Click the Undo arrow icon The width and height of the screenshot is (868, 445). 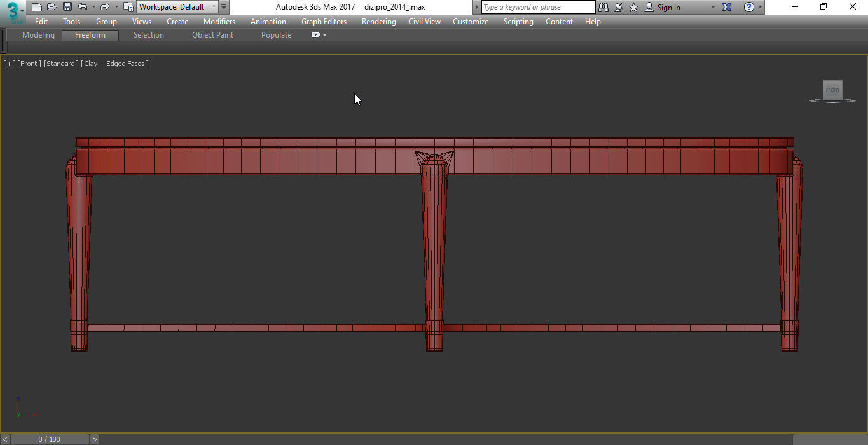click(x=83, y=7)
